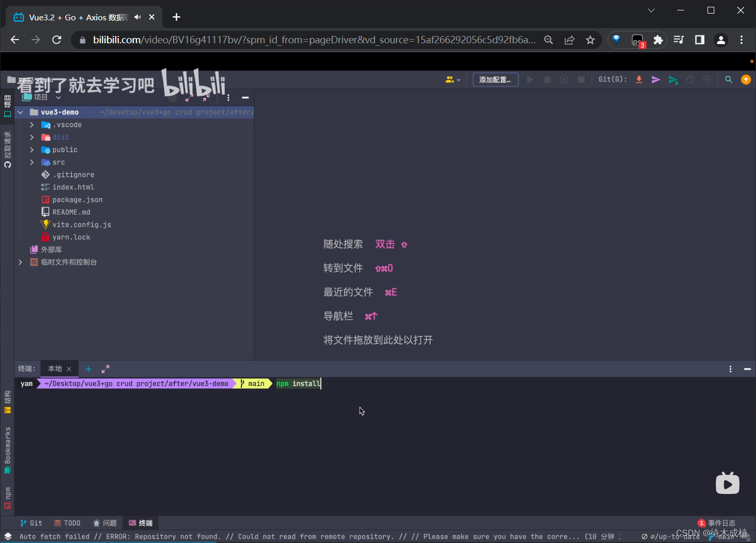Screen dimensions: 756x543
Task: Click the Chrome address bar URL
Action: click(x=314, y=40)
